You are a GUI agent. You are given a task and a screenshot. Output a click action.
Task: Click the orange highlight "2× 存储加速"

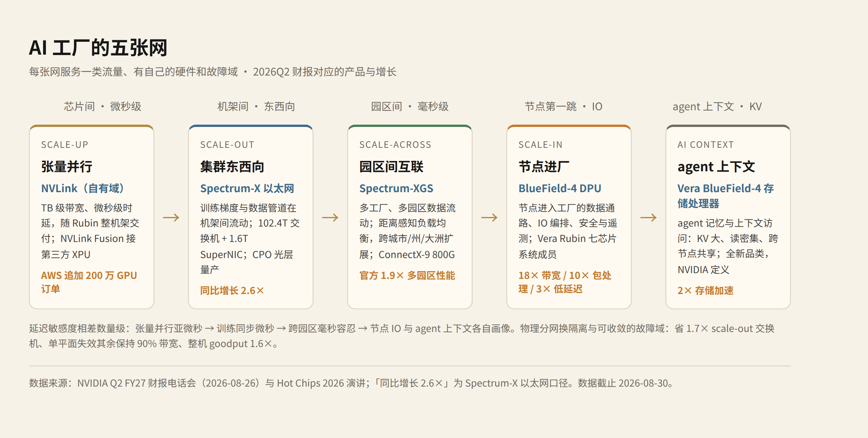pyautogui.click(x=705, y=291)
